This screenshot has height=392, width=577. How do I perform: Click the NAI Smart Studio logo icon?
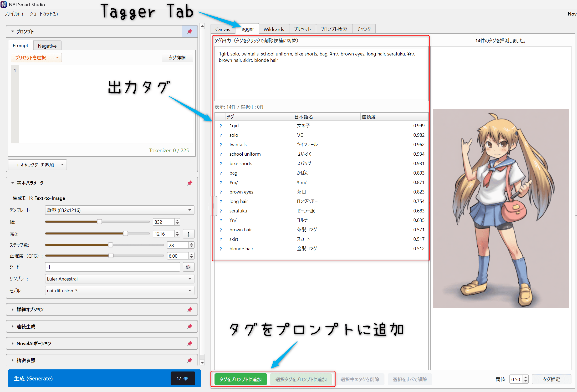pos(4,4)
